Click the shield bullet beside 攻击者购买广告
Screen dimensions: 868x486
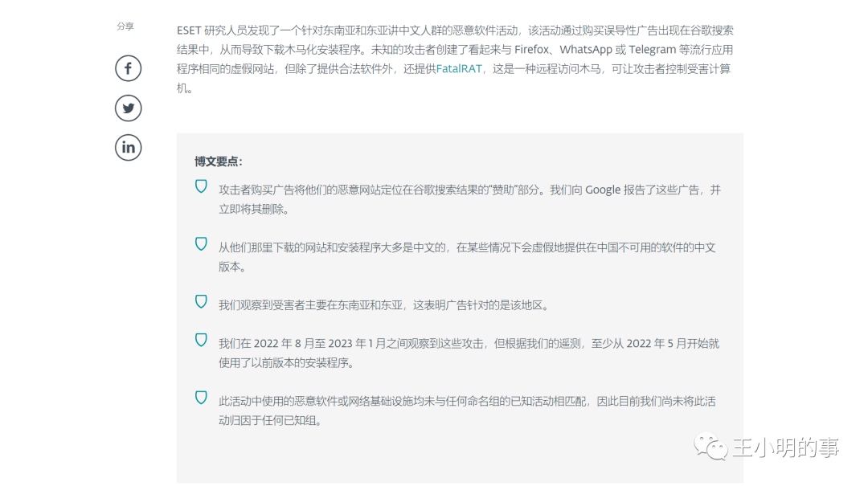pos(201,186)
